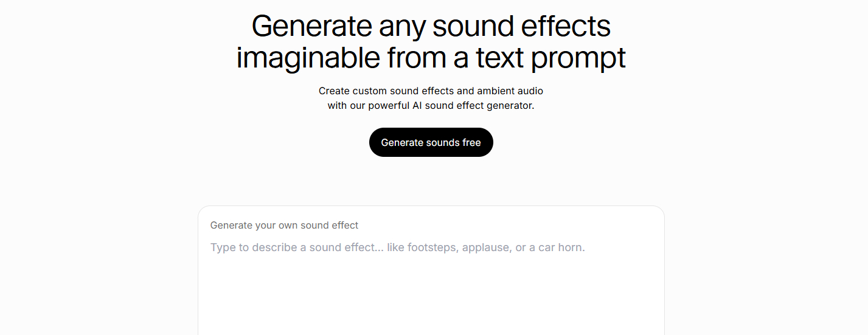Click the word "sounds" on the black button
Screen dimensions: 868x335
[x=443, y=143]
